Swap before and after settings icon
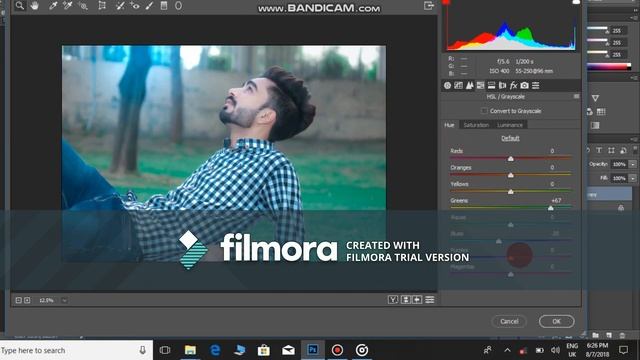This screenshot has width=640, height=360. (x=406, y=300)
